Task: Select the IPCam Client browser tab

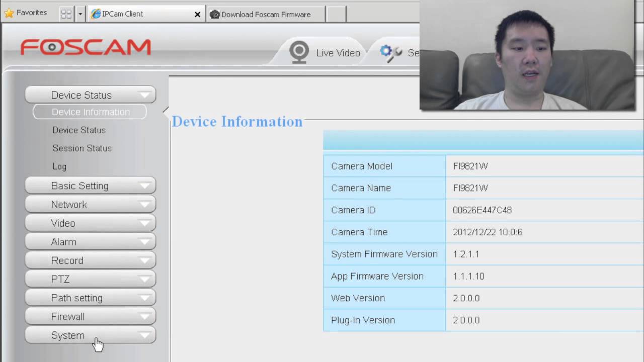Action: [x=146, y=14]
